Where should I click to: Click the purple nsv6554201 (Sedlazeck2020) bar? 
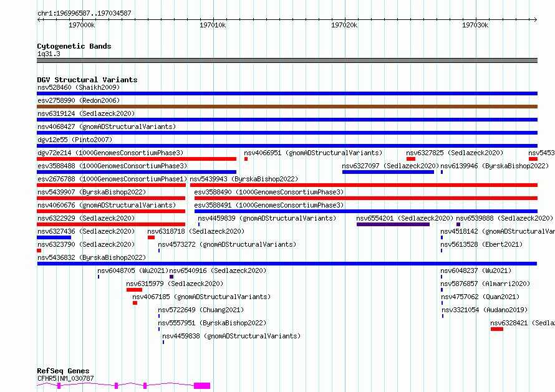[393, 224]
